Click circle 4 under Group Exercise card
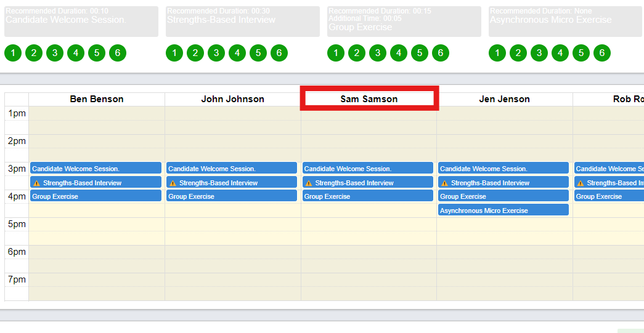644x333 pixels. tap(399, 53)
